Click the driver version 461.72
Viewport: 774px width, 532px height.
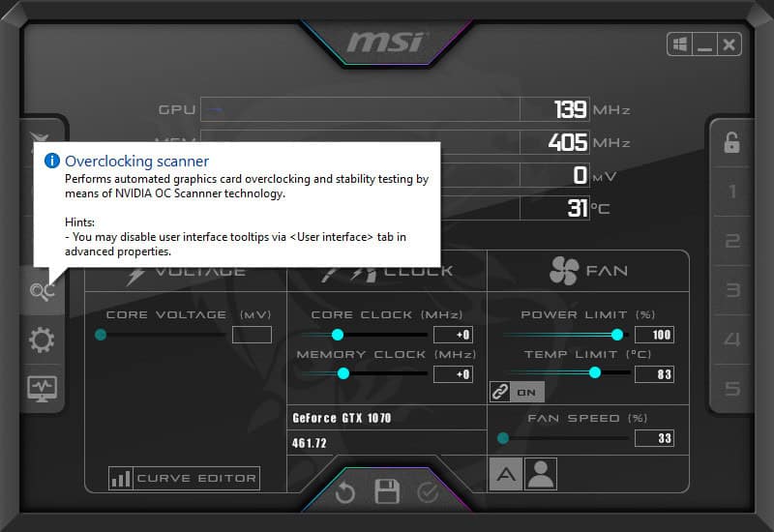coord(309,443)
